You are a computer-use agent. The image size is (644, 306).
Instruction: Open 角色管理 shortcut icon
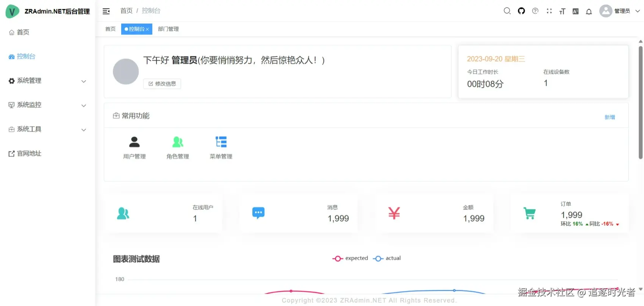(178, 142)
